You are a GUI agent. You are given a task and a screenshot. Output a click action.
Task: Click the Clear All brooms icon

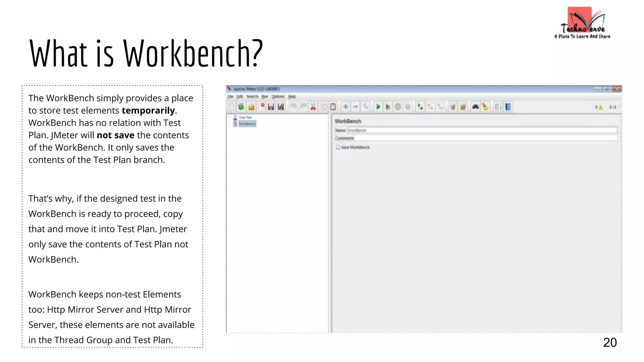463,107
